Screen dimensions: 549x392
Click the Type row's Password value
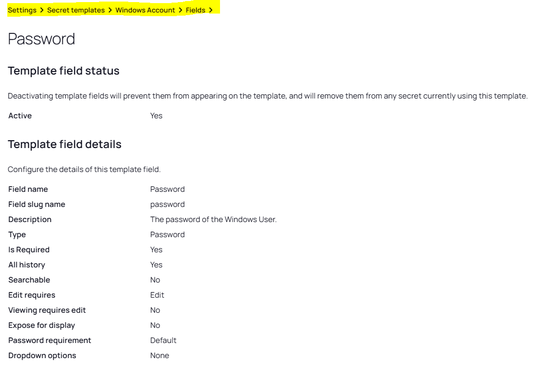(167, 235)
